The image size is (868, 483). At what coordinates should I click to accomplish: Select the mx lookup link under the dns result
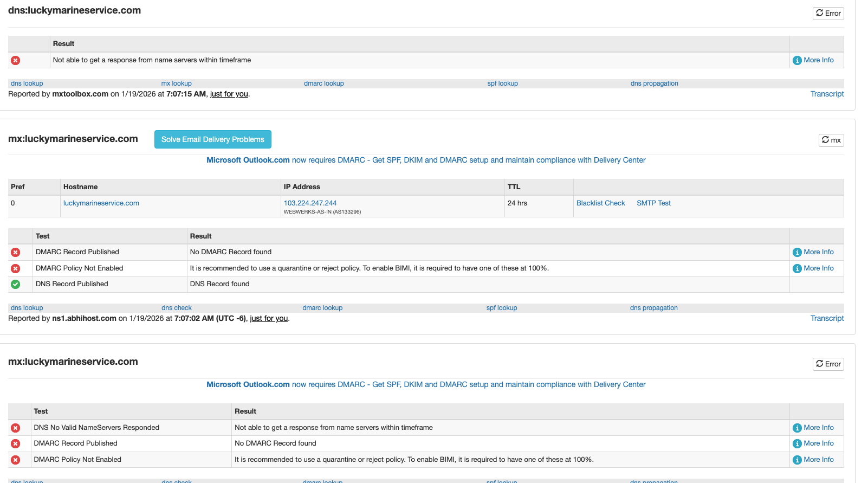176,83
